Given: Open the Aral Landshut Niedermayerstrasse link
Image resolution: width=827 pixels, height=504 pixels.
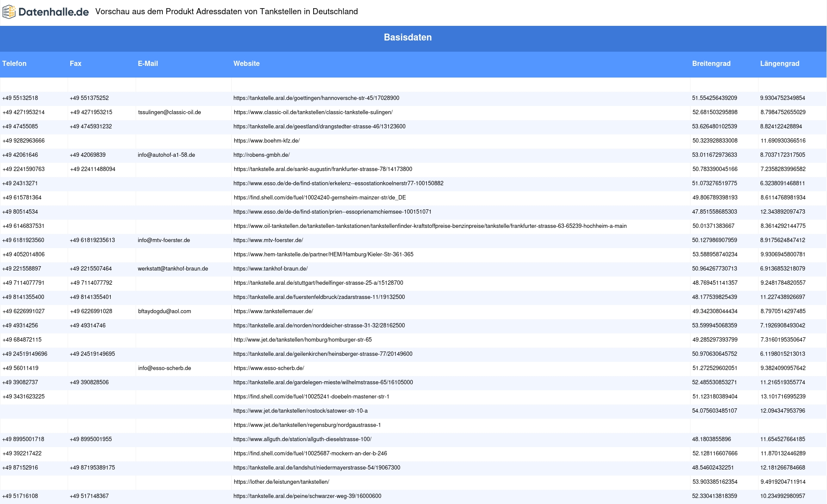Looking at the screenshot, I should click(317, 468).
